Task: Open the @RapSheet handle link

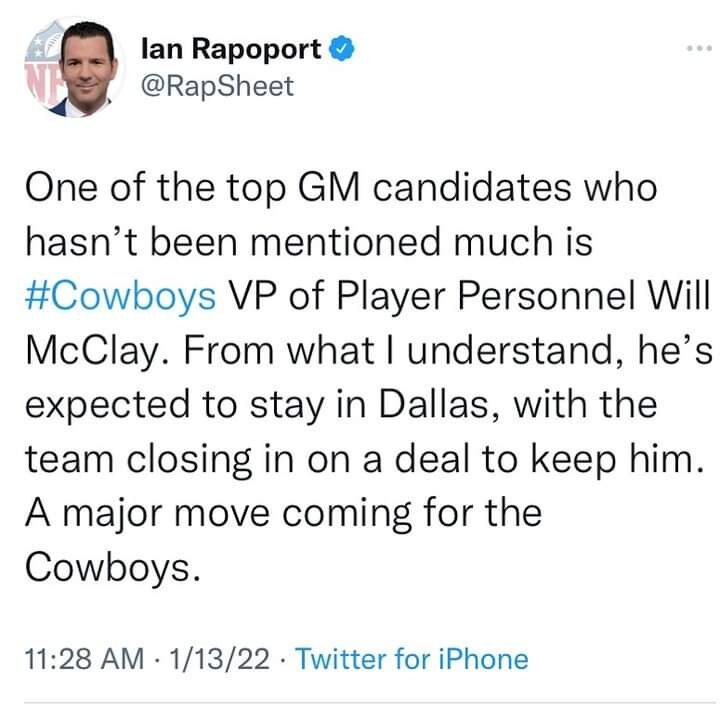Action: point(219,86)
